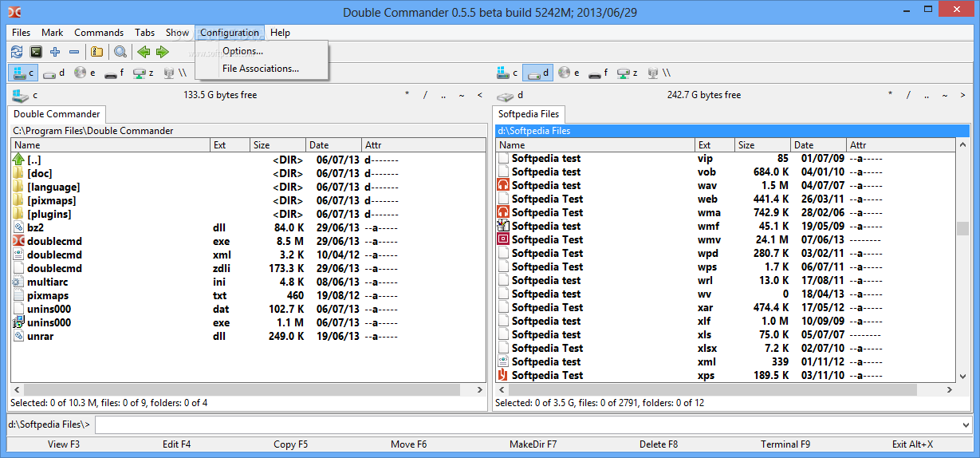This screenshot has height=458, width=980.
Task: Select drive d in right panel drive bar
Action: [x=538, y=73]
